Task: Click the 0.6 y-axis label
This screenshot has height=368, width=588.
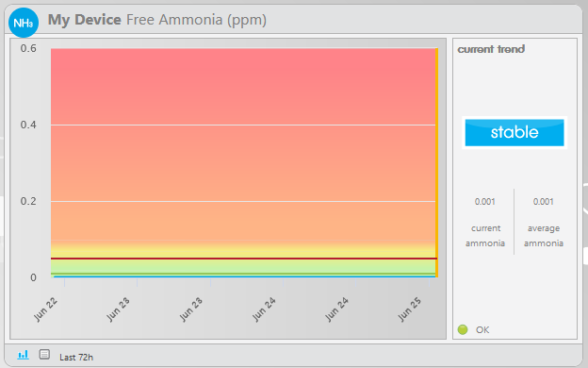Action: pos(28,48)
